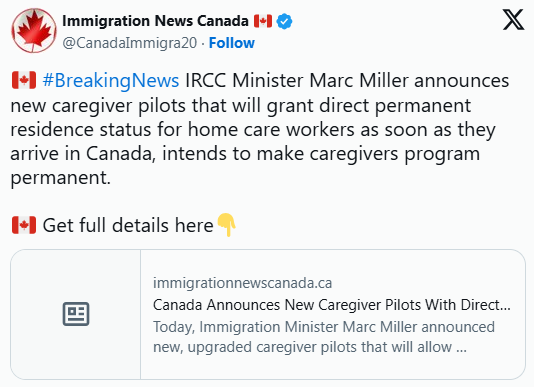Click the tweet text about caregiver pilots

coord(261,129)
